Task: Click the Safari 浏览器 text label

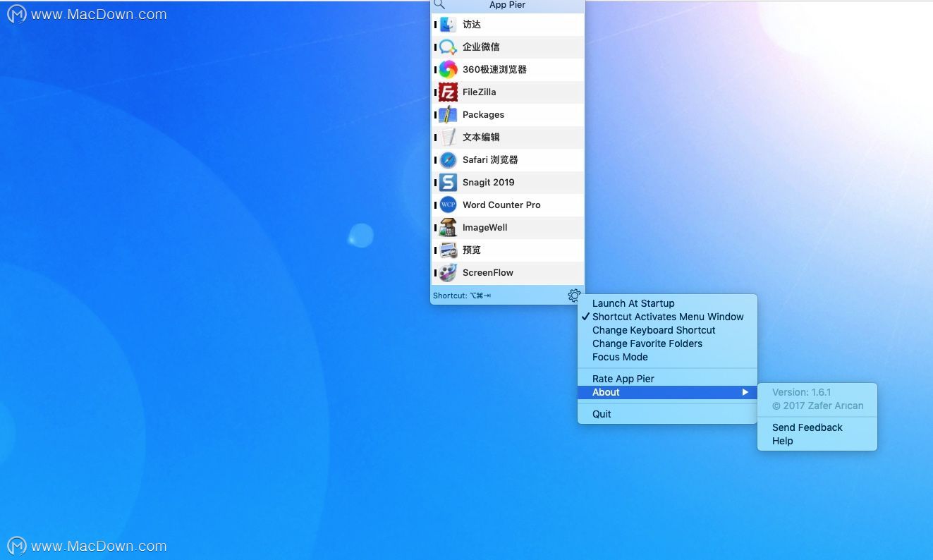Action: (490, 160)
